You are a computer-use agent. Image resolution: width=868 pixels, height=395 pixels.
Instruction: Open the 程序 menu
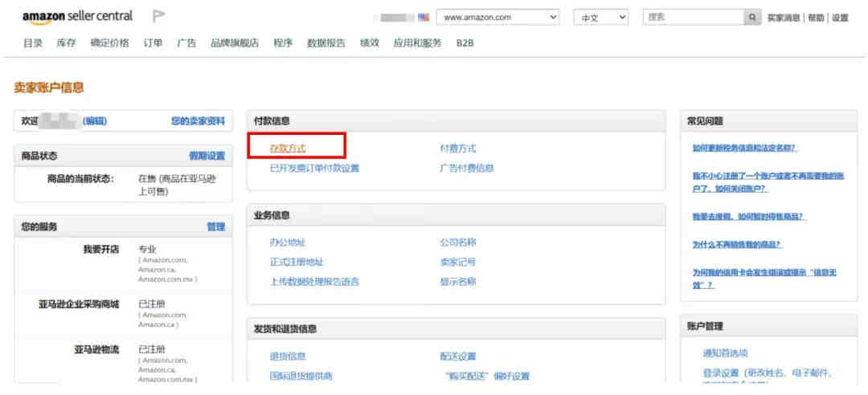coord(283,43)
